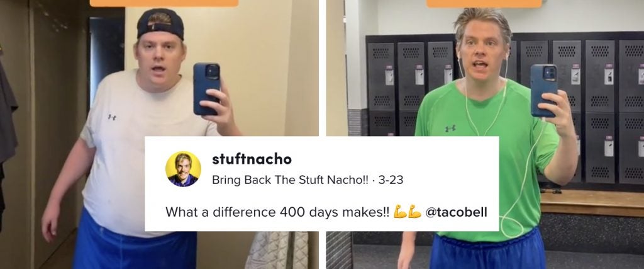Screen dimensions: 644x269
Task: Click the blue phone in right photo
Action: click(x=543, y=91)
